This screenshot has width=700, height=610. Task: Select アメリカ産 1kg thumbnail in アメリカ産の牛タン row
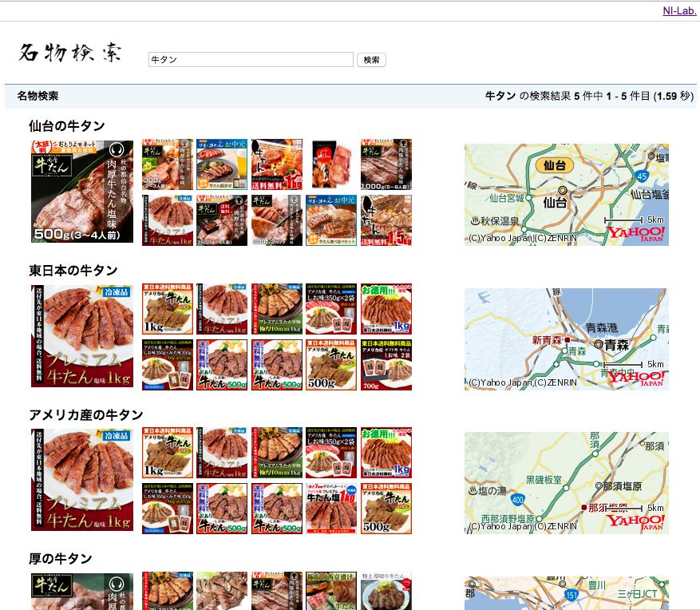point(168,453)
